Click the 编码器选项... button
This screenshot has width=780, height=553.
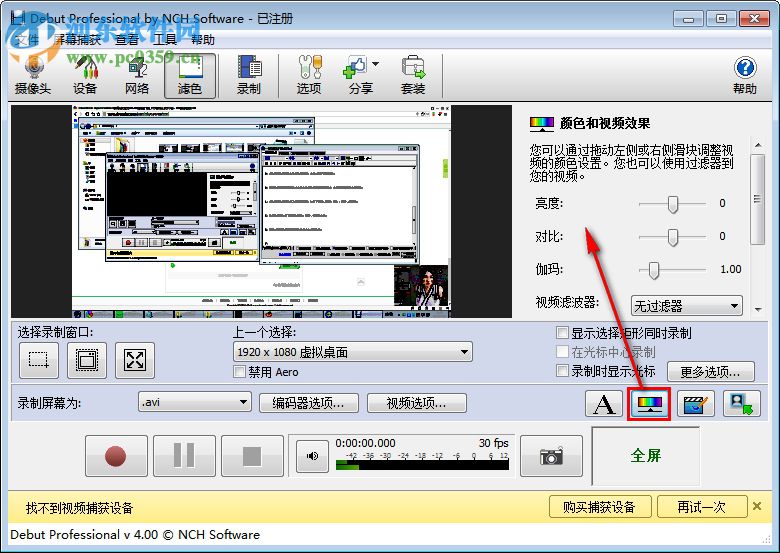[308, 403]
